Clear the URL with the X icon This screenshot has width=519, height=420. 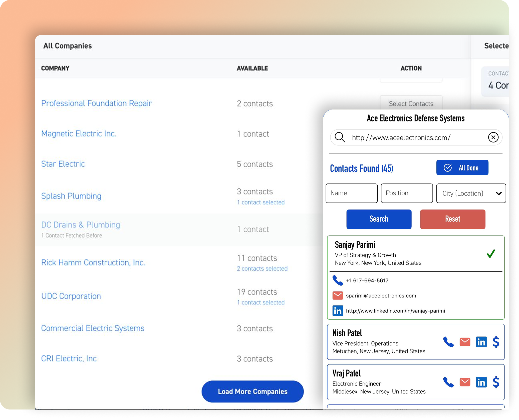click(493, 137)
